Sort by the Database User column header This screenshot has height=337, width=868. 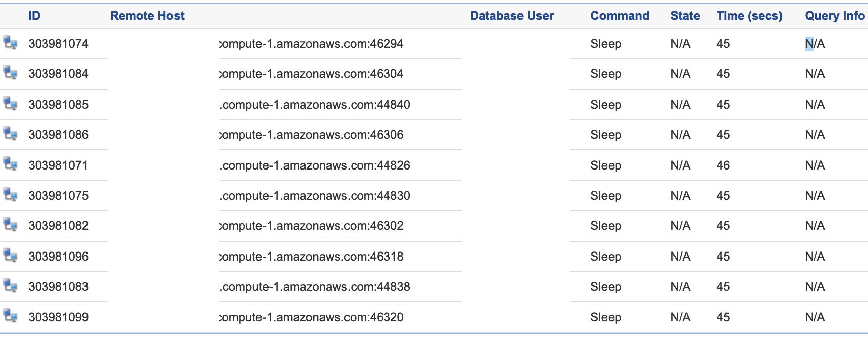pos(512,16)
